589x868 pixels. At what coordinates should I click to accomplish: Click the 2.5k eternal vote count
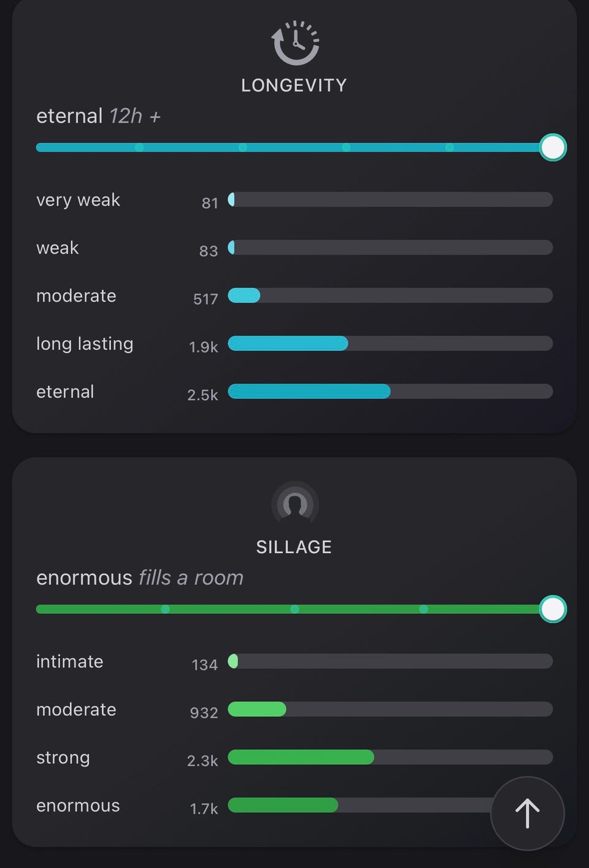pos(202,395)
